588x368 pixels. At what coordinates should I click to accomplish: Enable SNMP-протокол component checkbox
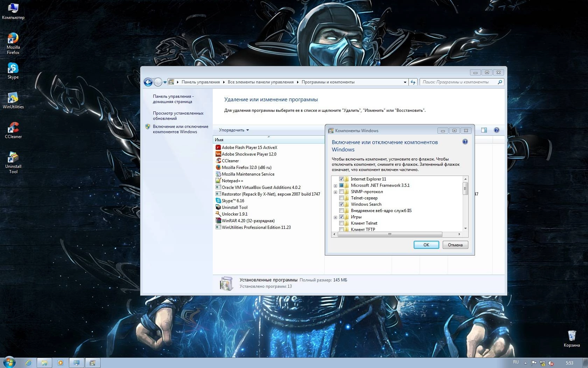click(x=341, y=192)
